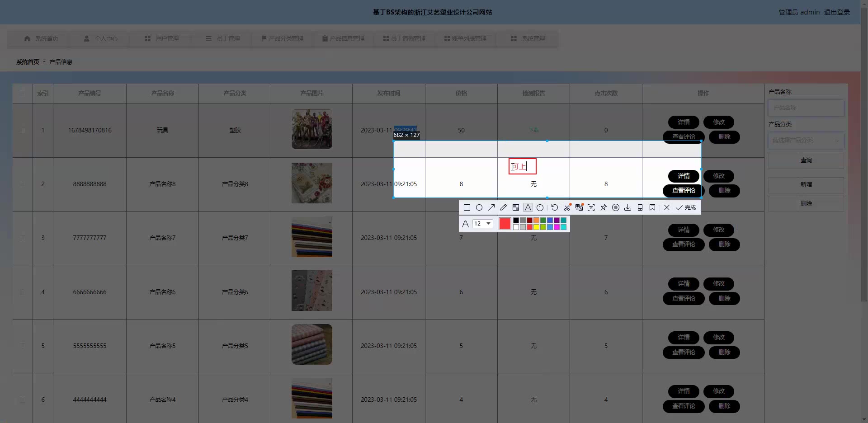Expand the 产品分类 select dropdown in search panel

click(x=806, y=141)
